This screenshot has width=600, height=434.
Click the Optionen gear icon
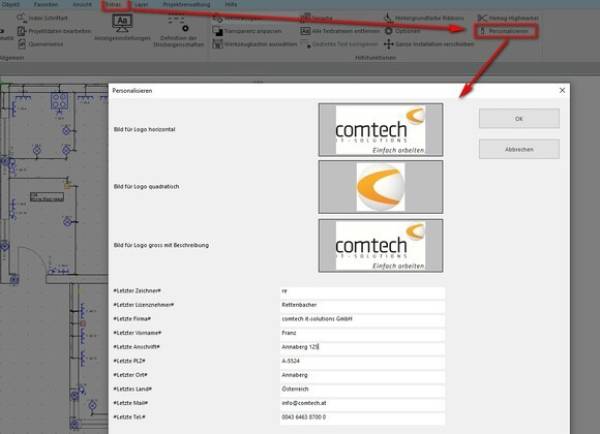pos(389,31)
